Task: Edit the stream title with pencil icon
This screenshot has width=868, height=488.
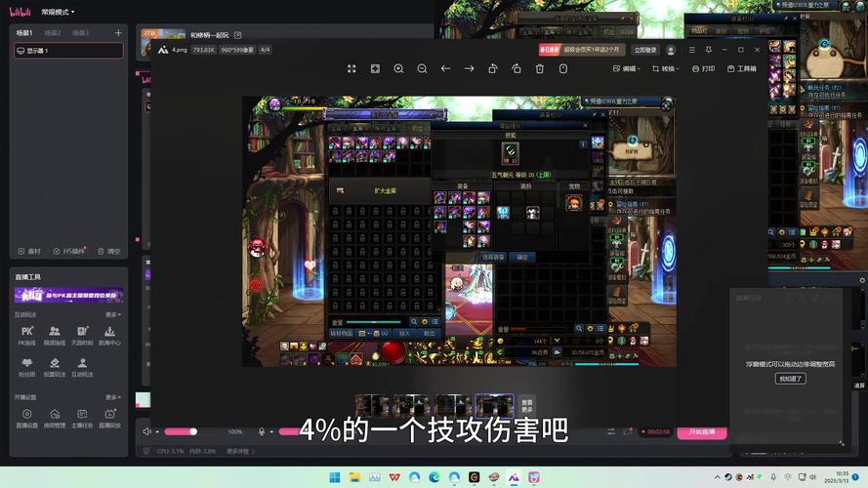Action: pyautogui.click(x=238, y=35)
